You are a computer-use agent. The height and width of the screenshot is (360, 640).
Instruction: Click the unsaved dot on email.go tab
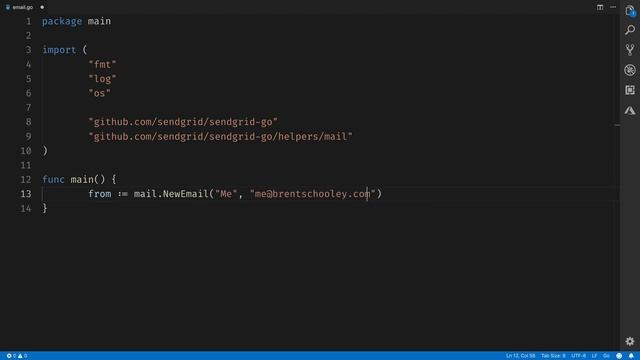[x=42, y=7]
